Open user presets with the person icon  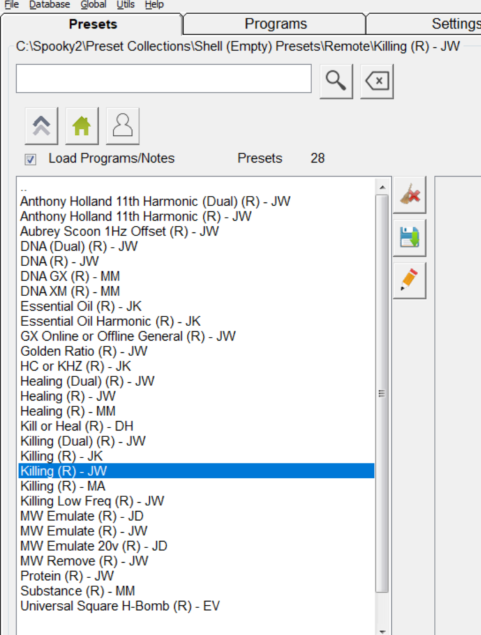pyautogui.click(x=123, y=126)
